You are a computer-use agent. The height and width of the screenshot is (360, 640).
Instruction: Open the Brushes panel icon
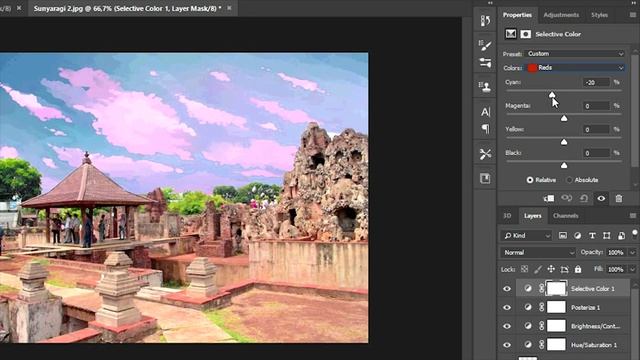[485, 45]
